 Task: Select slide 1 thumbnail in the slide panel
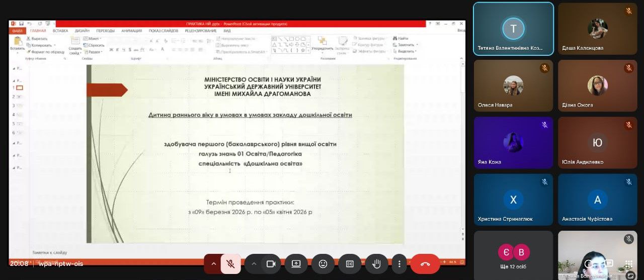pyautogui.click(x=20, y=87)
